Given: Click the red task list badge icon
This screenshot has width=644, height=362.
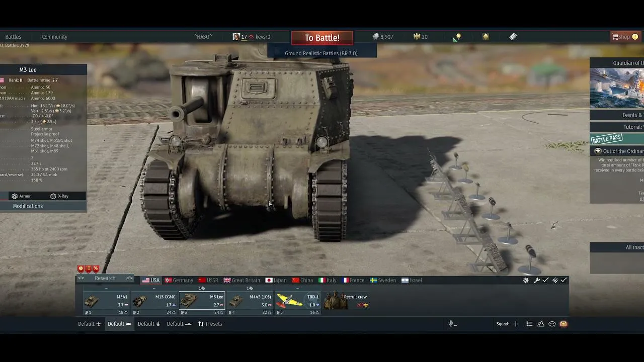Looking at the screenshot, I should point(88,269).
